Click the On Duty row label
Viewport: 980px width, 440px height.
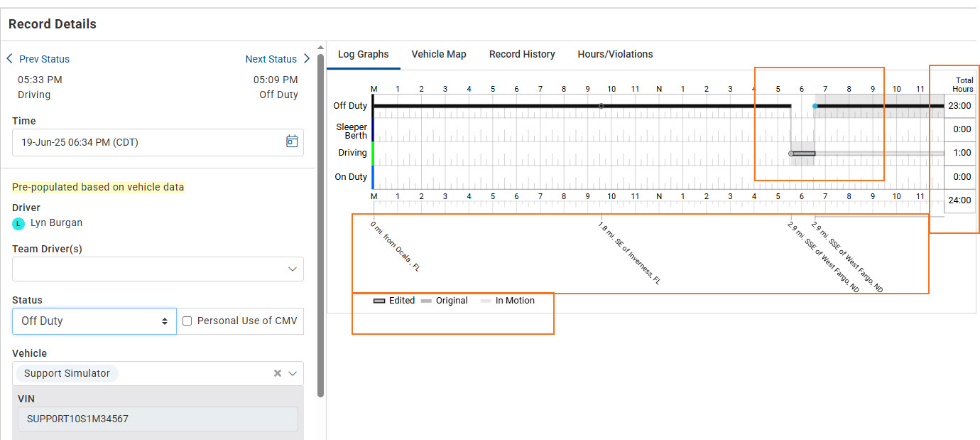[351, 177]
